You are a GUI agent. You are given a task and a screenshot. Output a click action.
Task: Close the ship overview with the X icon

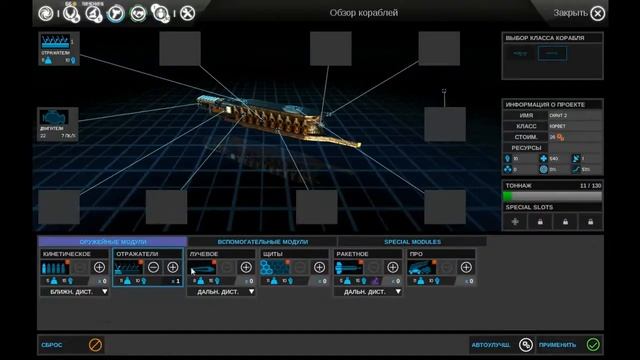coord(598,13)
